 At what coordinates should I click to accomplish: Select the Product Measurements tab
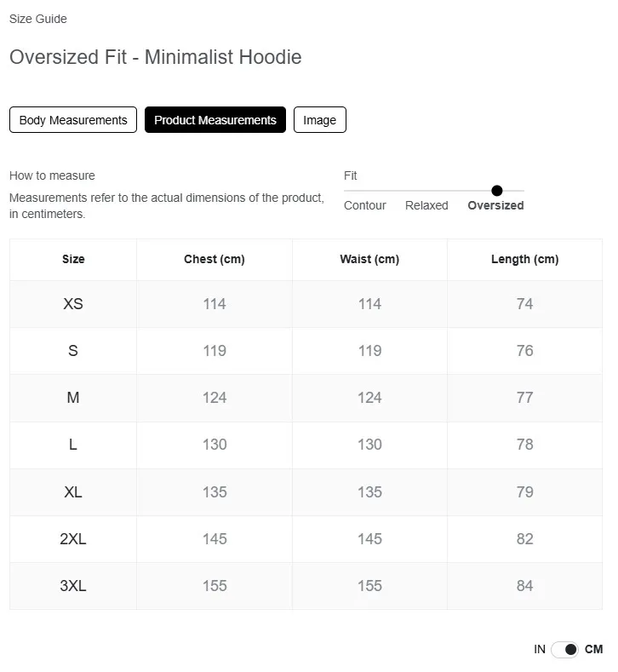click(215, 120)
